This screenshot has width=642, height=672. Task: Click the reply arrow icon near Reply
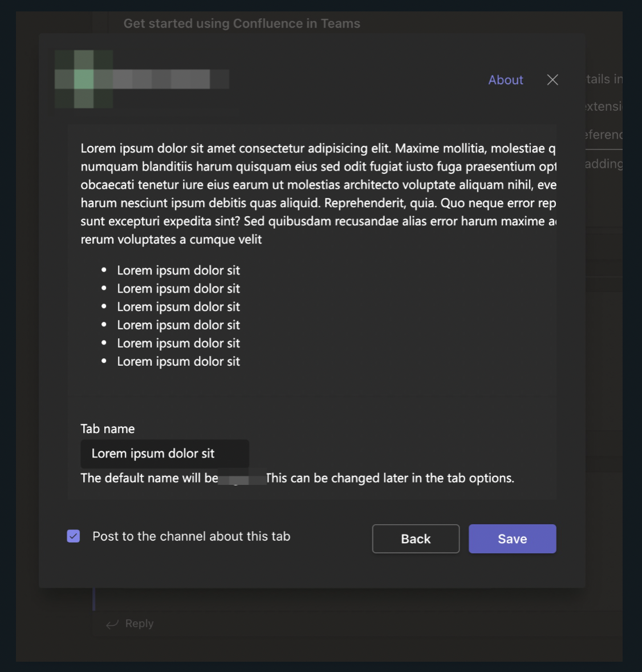pos(112,624)
